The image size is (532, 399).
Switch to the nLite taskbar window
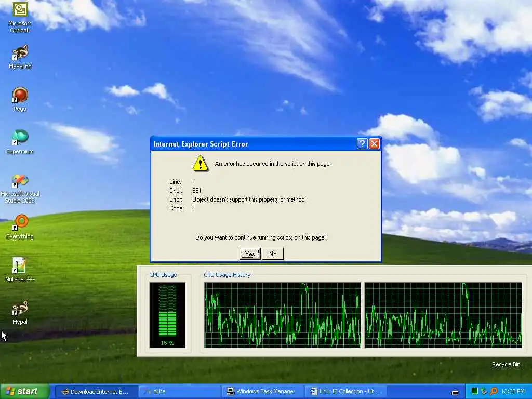click(x=179, y=392)
